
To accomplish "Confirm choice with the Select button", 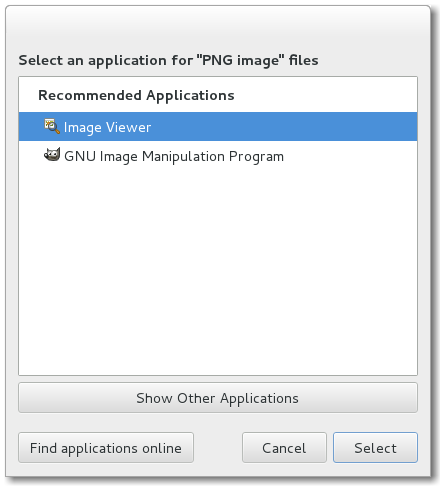I will pos(375,448).
